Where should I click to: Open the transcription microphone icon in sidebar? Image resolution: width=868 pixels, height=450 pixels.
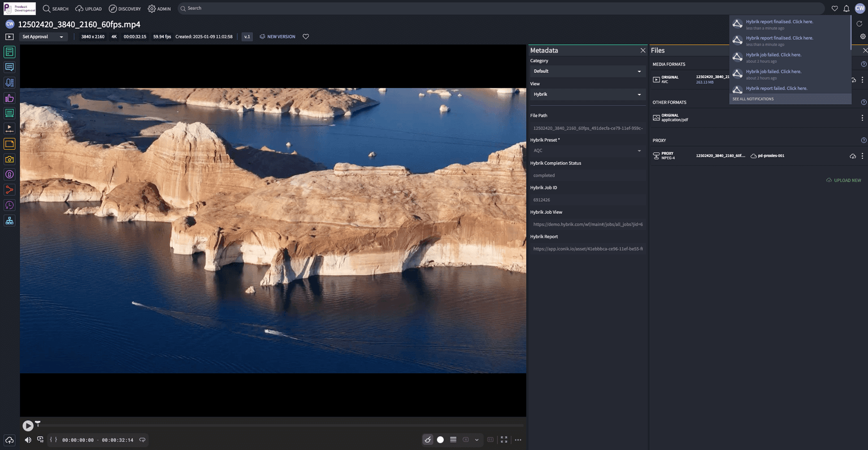(x=10, y=83)
